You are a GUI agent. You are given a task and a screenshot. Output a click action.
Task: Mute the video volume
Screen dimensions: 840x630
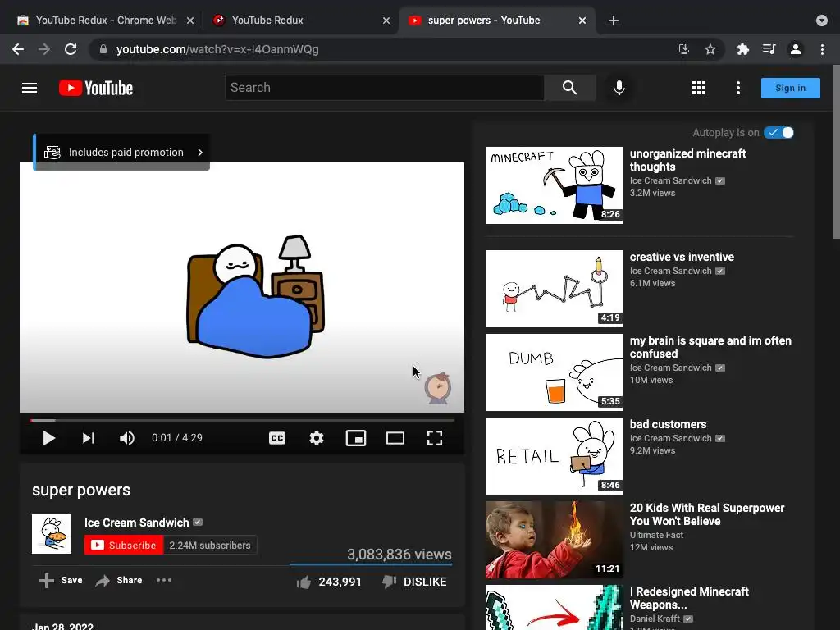coord(127,438)
